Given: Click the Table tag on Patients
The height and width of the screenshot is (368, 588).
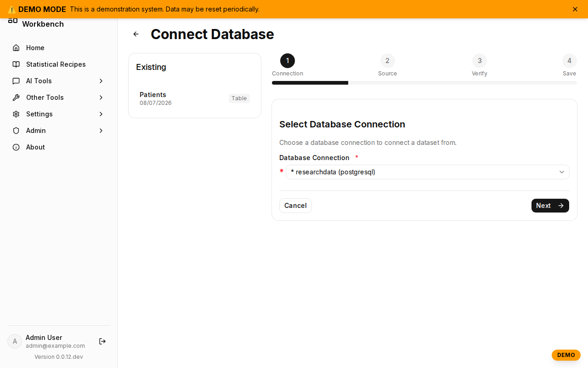Looking at the screenshot, I should (239, 98).
